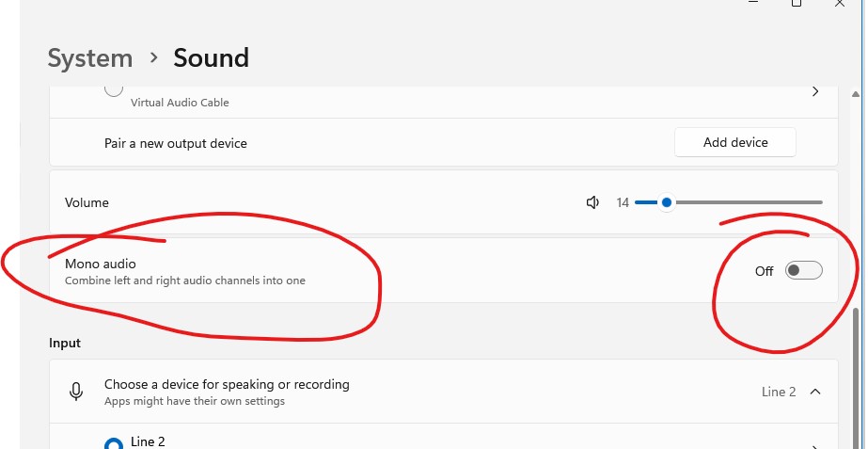The width and height of the screenshot is (868, 449).
Task: Click 'Choose a device for speaking or recording'
Action: (x=227, y=384)
